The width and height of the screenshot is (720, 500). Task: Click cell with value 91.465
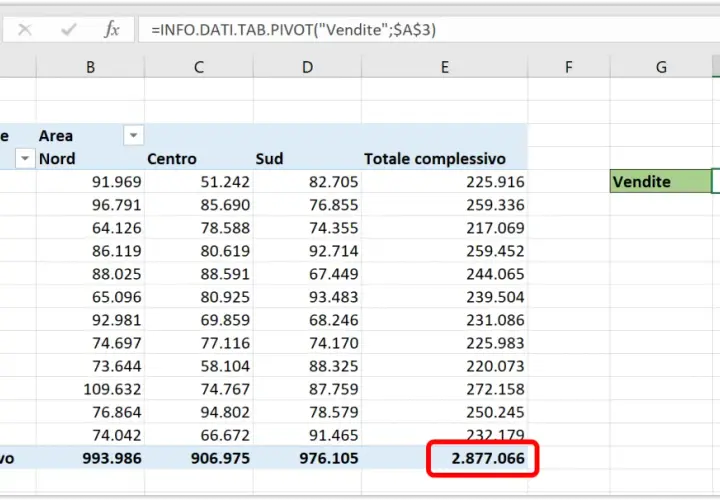point(307,435)
